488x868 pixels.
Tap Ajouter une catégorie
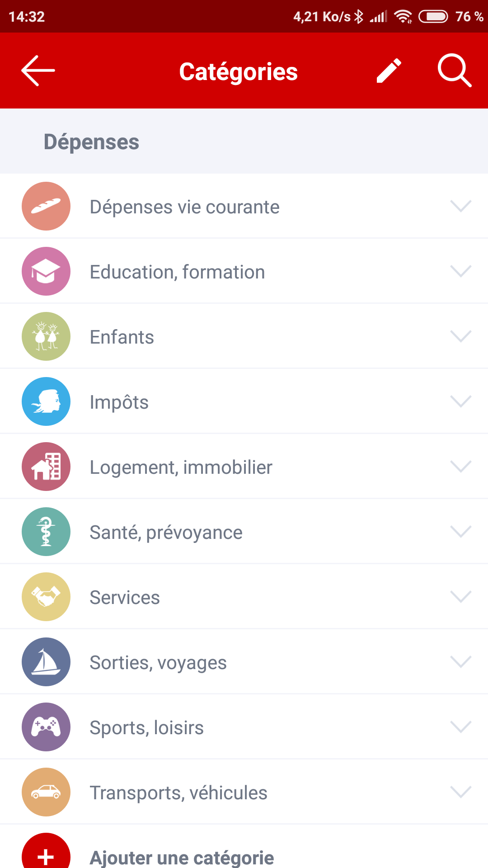[182, 858]
